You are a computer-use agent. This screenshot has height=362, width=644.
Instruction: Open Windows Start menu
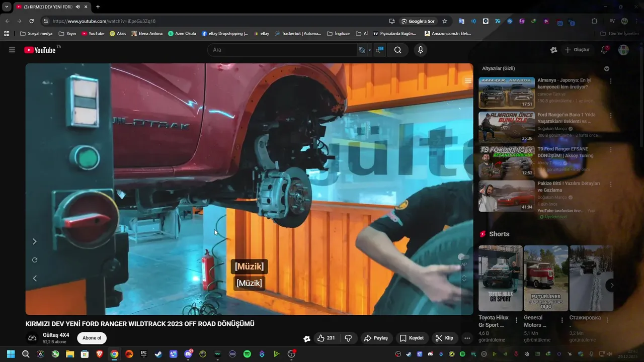click(x=11, y=354)
